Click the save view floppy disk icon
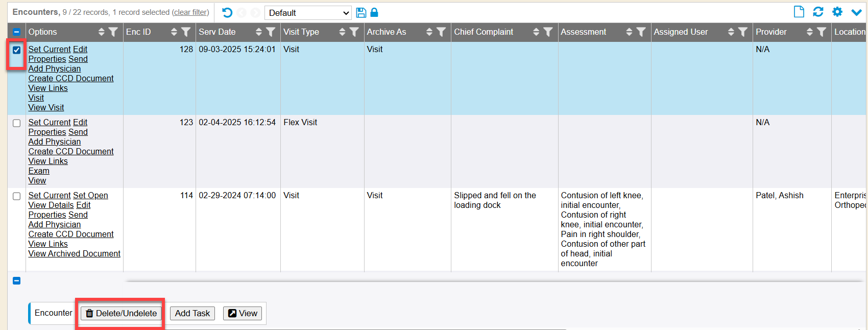868x330 pixels. tap(361, 13)
